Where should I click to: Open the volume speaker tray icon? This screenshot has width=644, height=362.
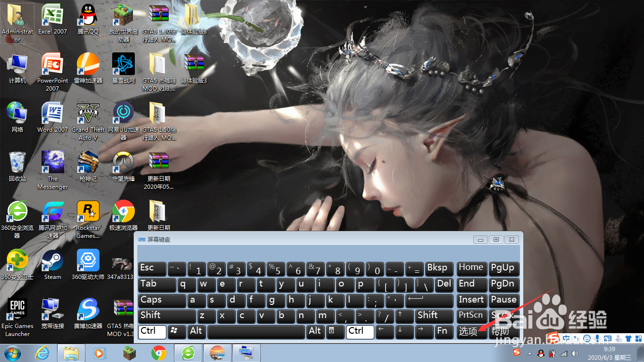click(x=574, y=353)
